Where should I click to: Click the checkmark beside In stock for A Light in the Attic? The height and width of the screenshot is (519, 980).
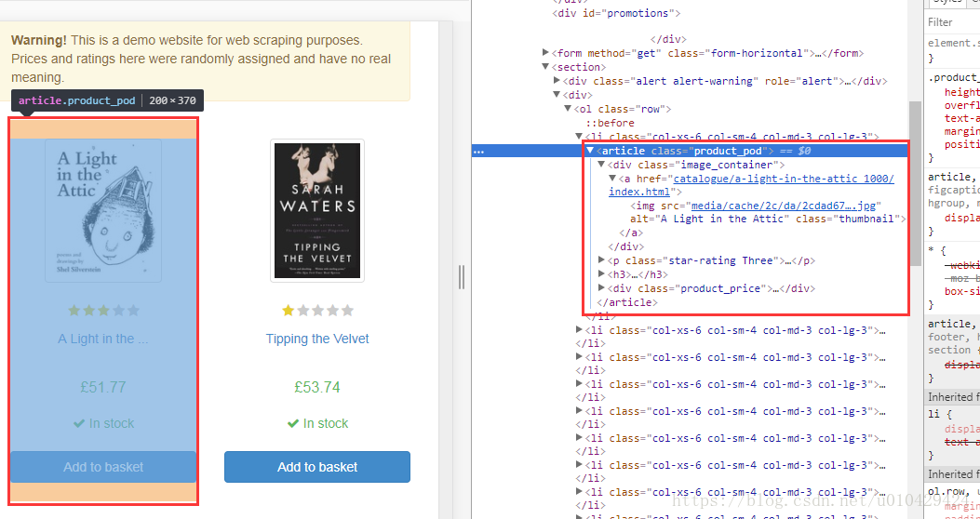coord(79,423)
